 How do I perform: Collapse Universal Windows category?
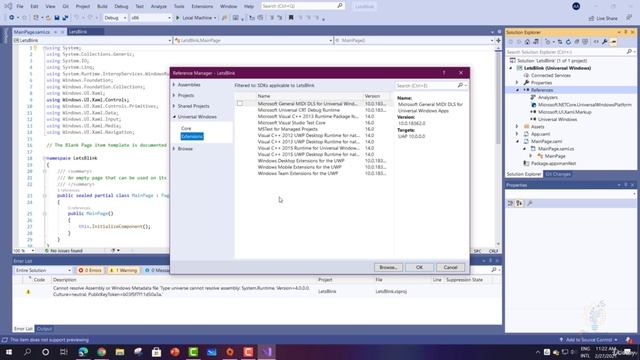coord(174,117)
